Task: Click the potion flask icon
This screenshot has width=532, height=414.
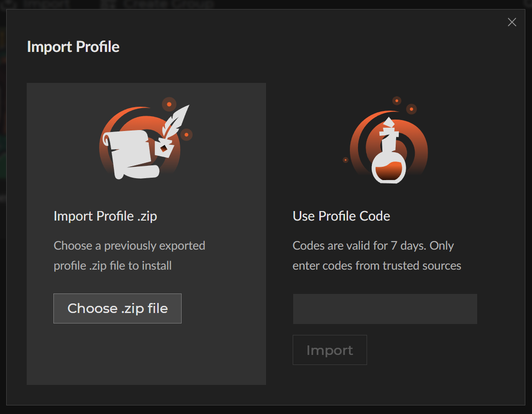Action: (387, 140)
